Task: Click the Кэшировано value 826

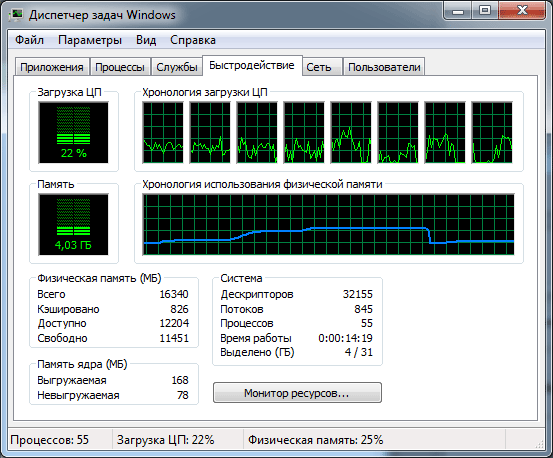Action: (x=180, y=309)
